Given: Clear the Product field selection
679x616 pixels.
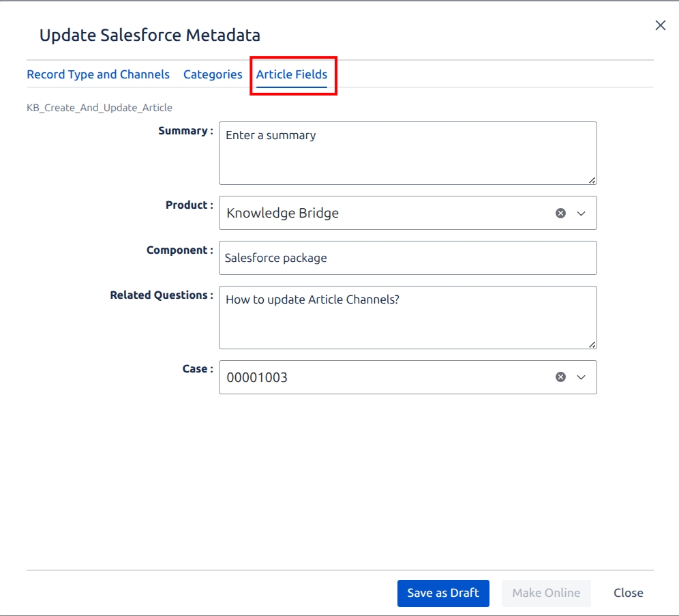Looking at the screenshot, I should [x=560, y=213].
